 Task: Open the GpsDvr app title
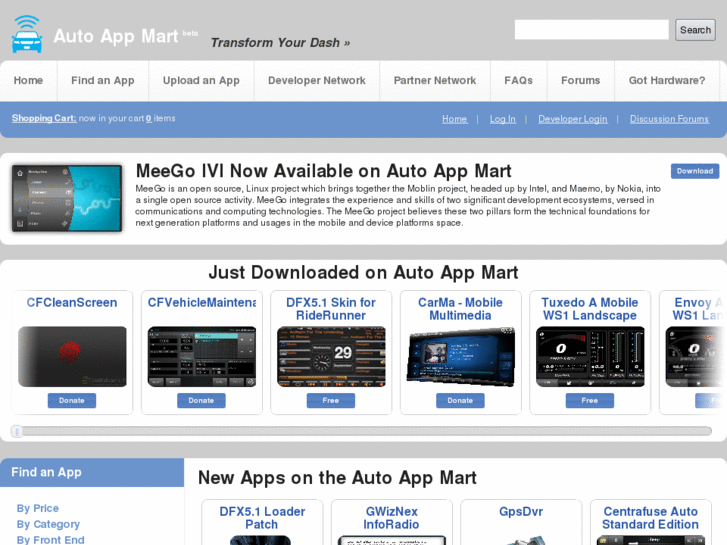pos(521,512)
